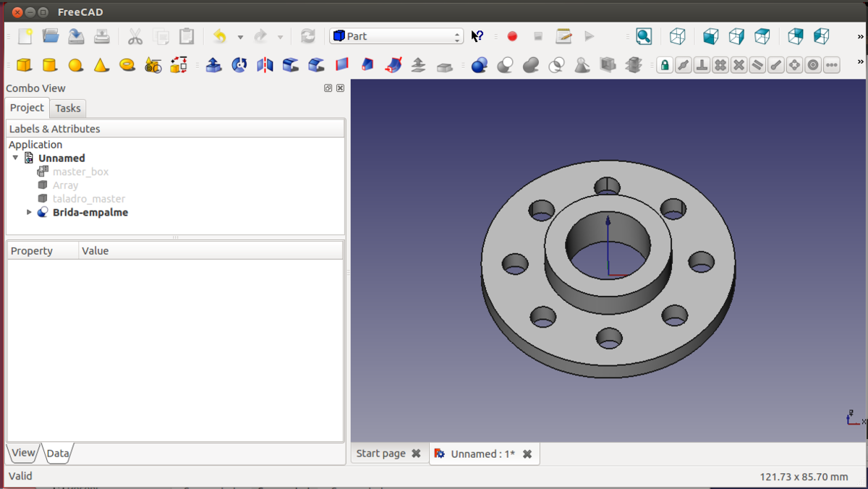This screenshot has width=868, height=489.
Task: Open the Part workbench dropdown
Action: (x=396, y=36)
